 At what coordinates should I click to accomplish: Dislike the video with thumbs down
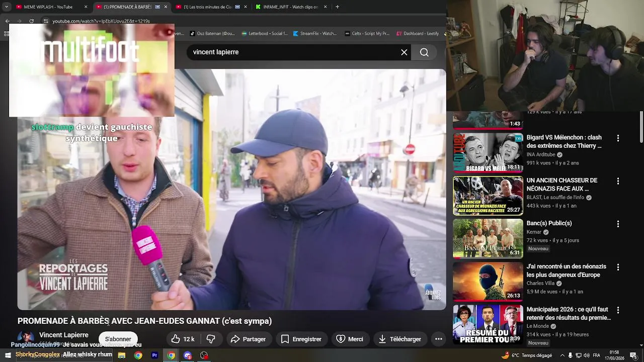click(x=211, y=339)
